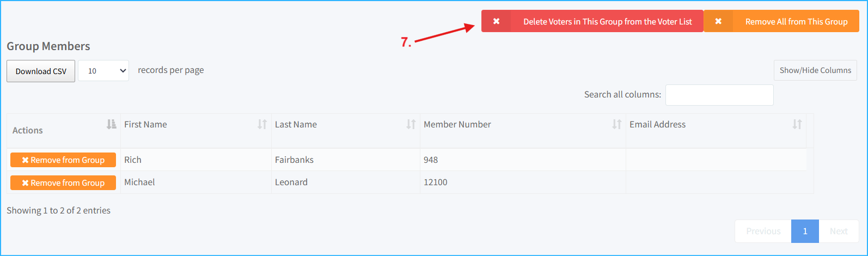
Task: Click the Member Number column header
Action: pyautogui.click(x=457, y=124)
